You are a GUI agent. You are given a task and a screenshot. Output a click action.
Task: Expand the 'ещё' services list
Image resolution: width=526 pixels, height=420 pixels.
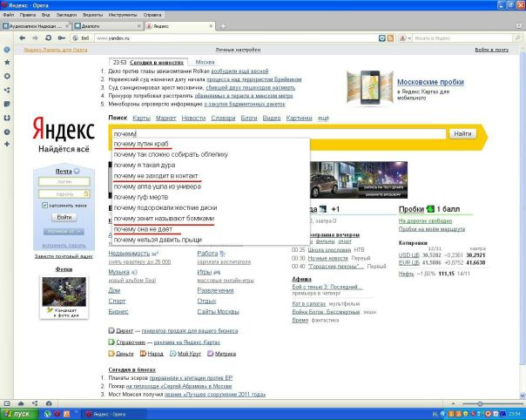(x=323, y=118)
